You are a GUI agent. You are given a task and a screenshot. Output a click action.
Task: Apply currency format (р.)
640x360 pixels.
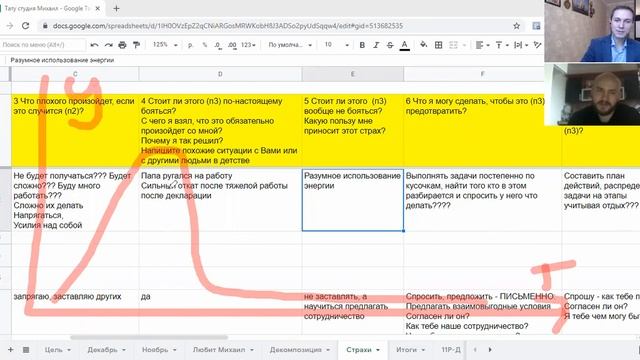coord(190,45)
